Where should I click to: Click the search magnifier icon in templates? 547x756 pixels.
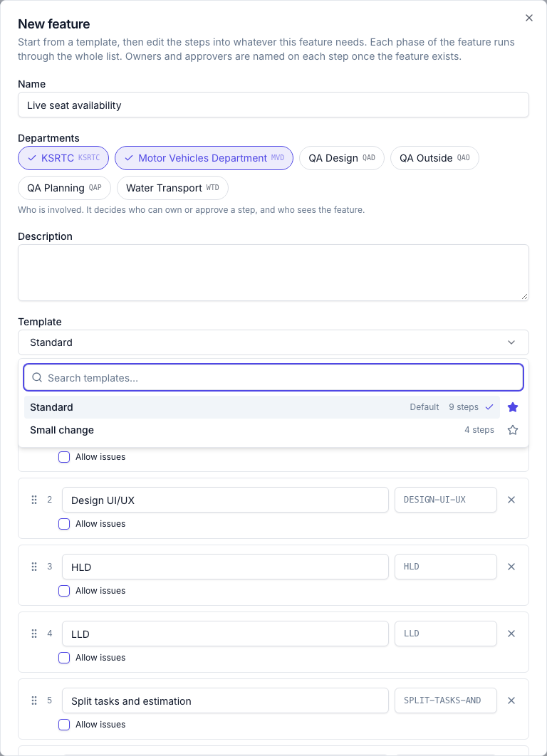point(37,377)
